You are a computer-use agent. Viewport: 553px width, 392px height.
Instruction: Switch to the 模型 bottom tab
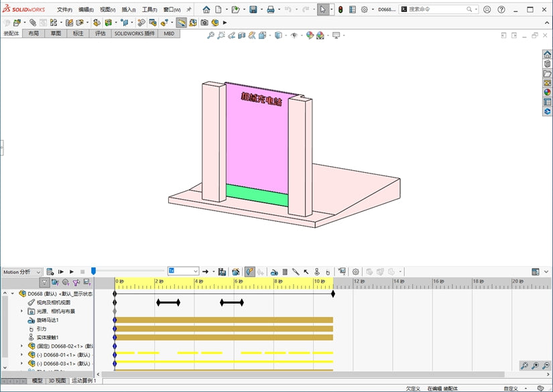[37, 381]
